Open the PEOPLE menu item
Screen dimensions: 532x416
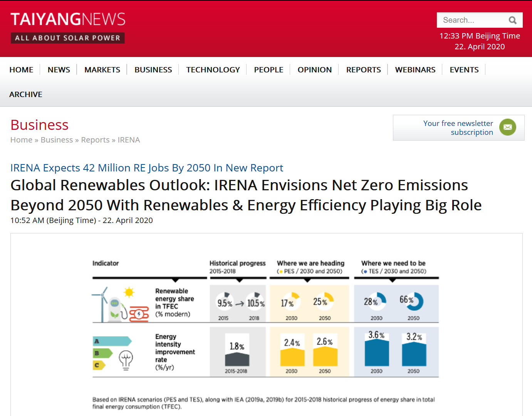(269, 70)
